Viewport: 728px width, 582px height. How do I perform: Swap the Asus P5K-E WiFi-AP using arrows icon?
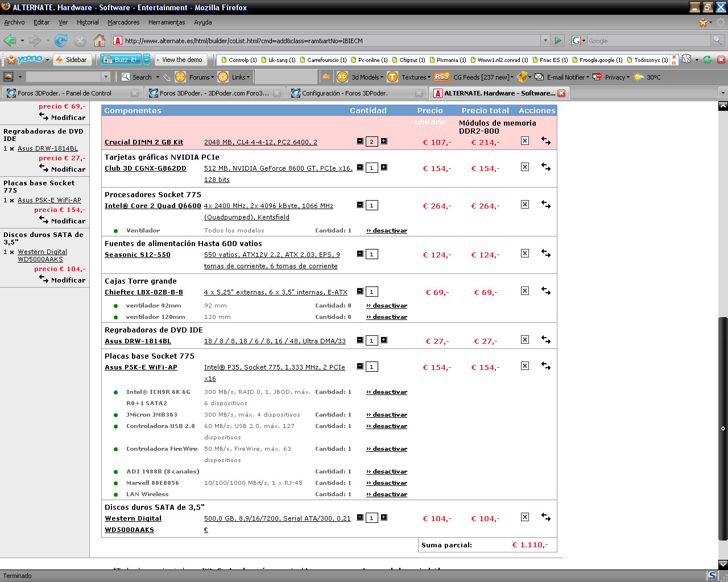[x=546, y=365]
